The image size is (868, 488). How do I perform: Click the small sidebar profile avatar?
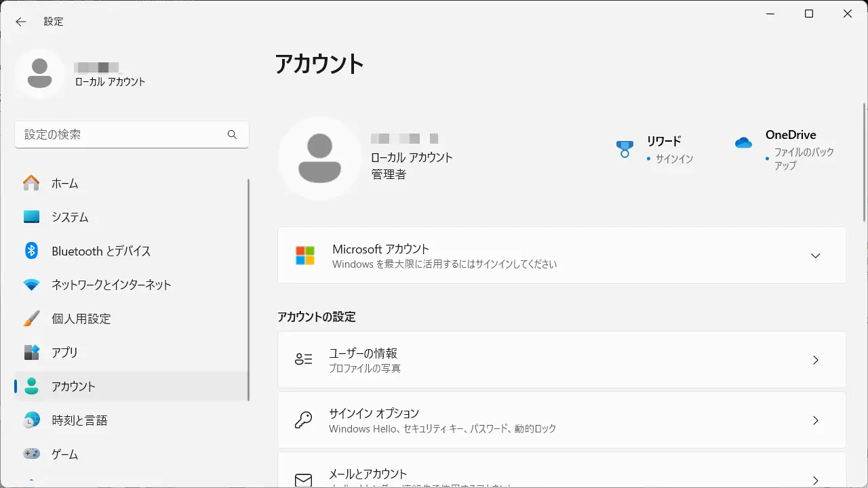tap(40, 73)
